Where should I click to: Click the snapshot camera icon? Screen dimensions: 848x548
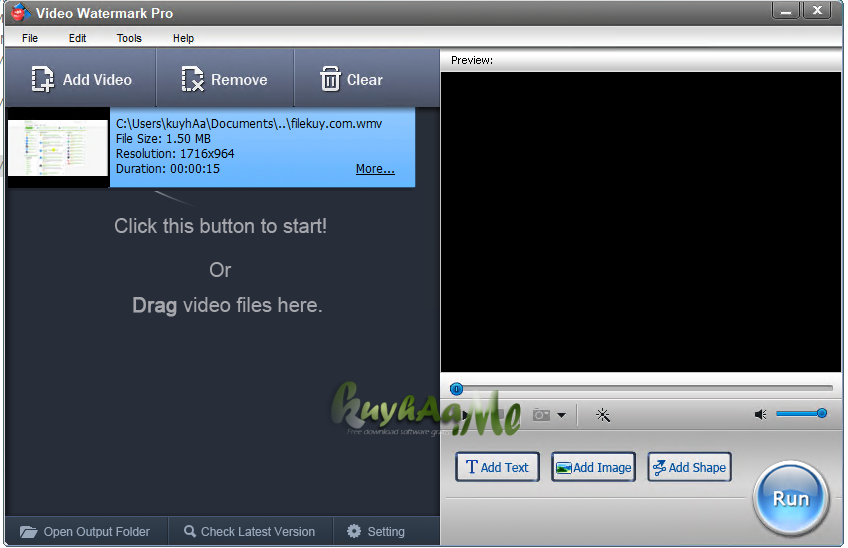[x=541, y=415]
